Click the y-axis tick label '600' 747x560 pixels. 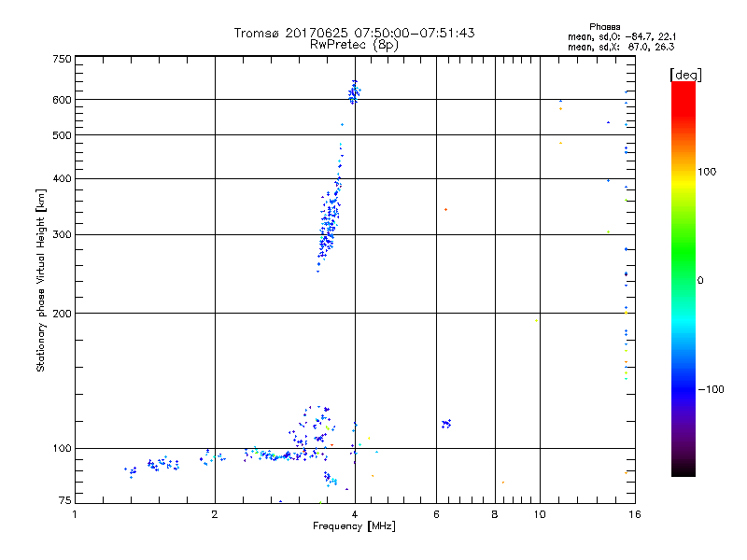62,100
